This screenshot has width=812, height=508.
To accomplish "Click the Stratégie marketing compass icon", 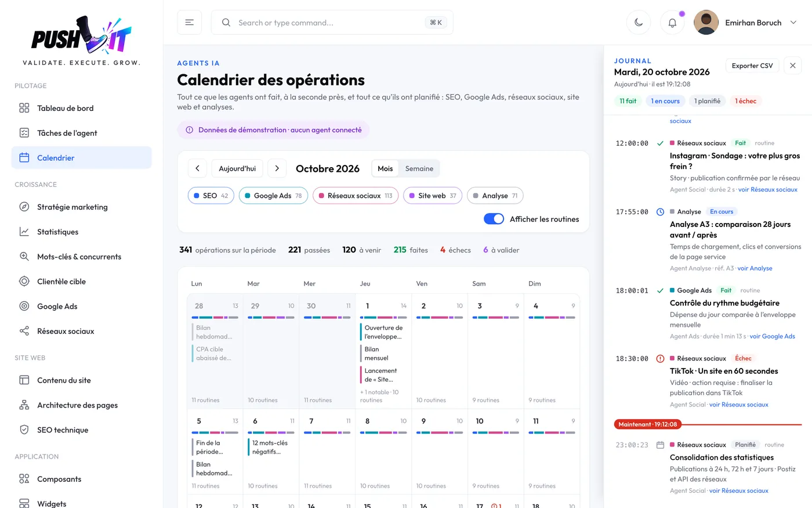I will [24, 207].
